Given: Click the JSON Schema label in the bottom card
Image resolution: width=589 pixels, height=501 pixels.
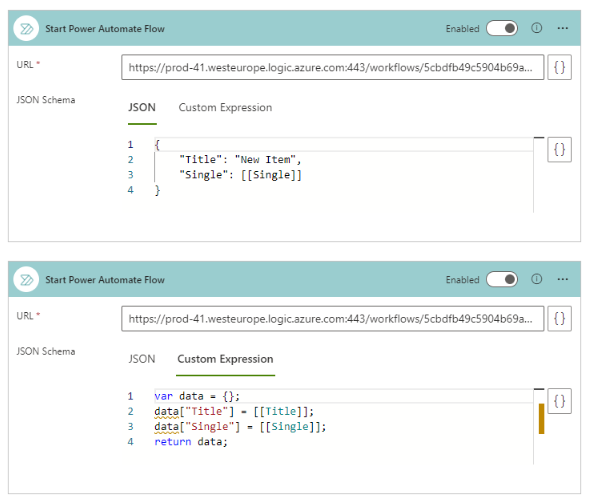Looking at the screenshot, I should (x=46, y=352).
